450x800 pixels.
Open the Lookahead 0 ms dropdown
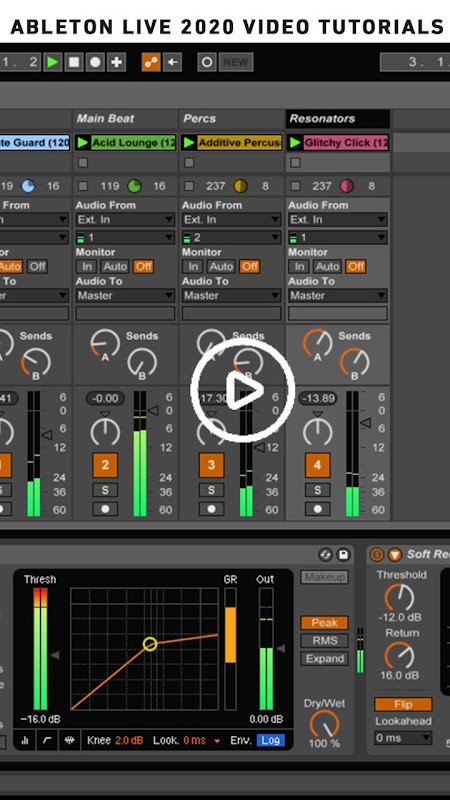pos(403,738)
